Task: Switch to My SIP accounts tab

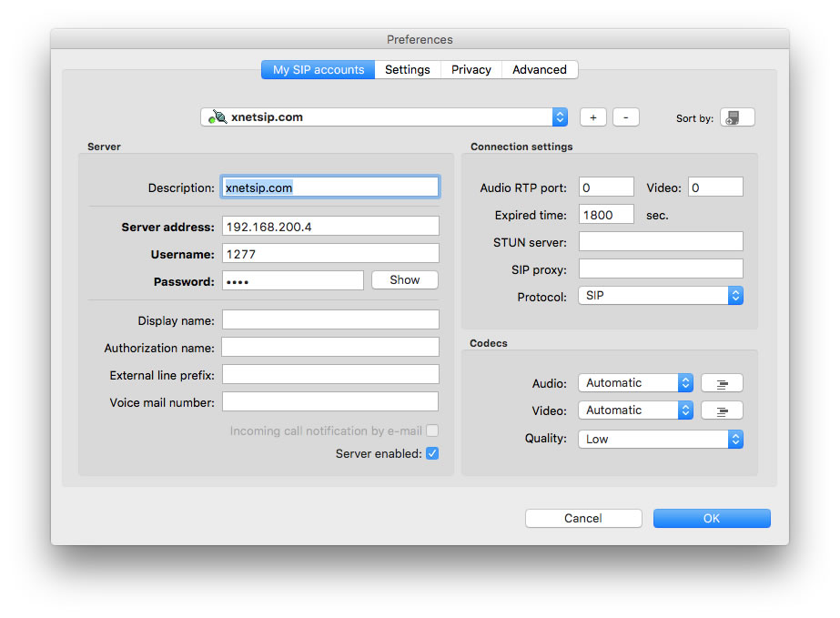Action: pos(319,70)
